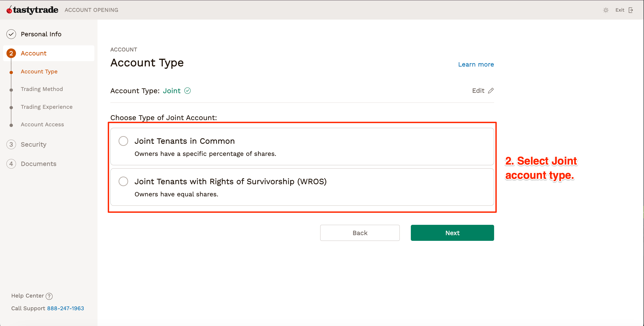Image resolution: width=644 pixels, height=326 pixels.
Task: Click the green verified checkmark next to Joint
Action: (x=187, y=91)
